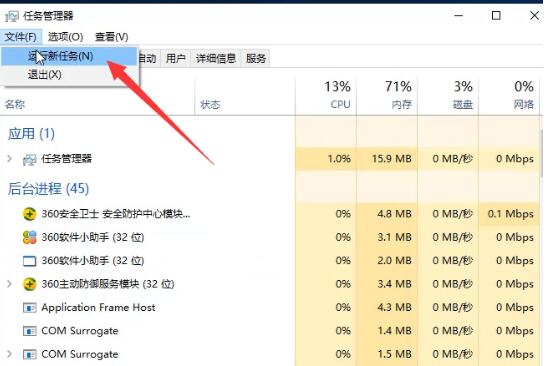Click the colorful 360软件小助手 icon
The width and height of the screenshot is (550, 366).
tap(29, 237)
